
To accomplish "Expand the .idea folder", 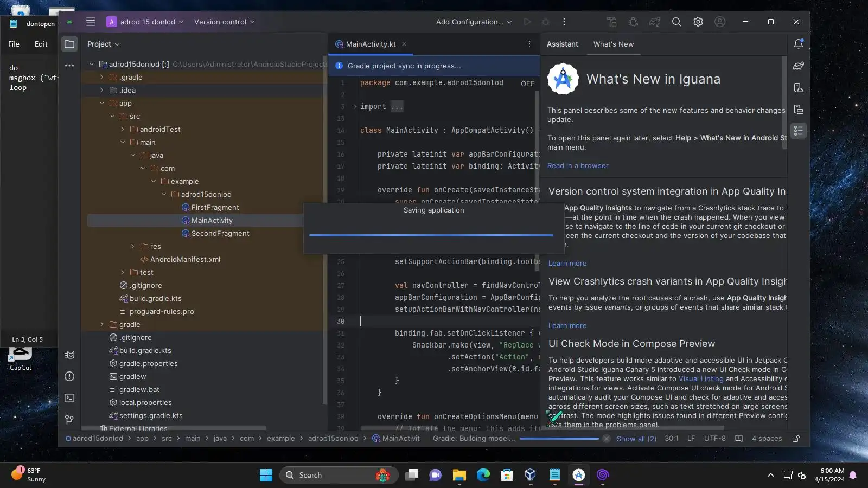I will 101,90.
